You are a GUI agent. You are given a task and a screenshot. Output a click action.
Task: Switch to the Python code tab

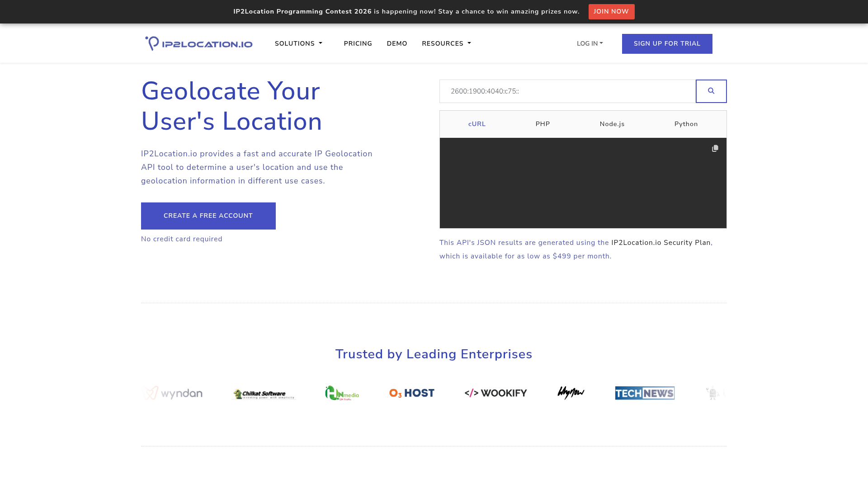[x=686, y=124]
